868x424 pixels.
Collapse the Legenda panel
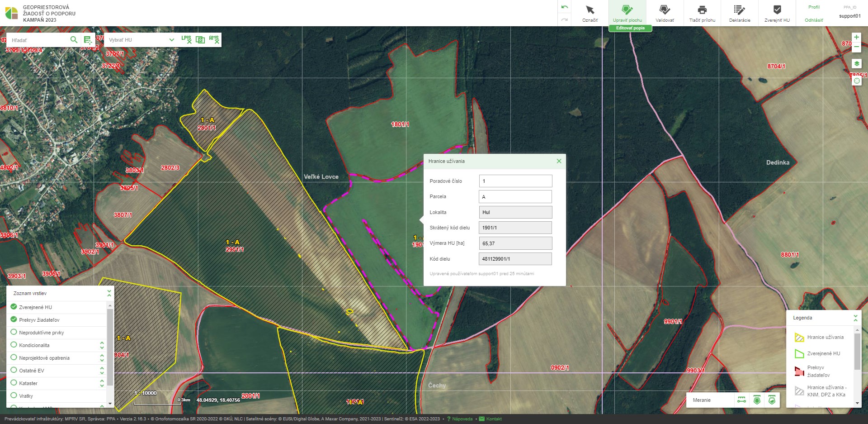(855, 318)
